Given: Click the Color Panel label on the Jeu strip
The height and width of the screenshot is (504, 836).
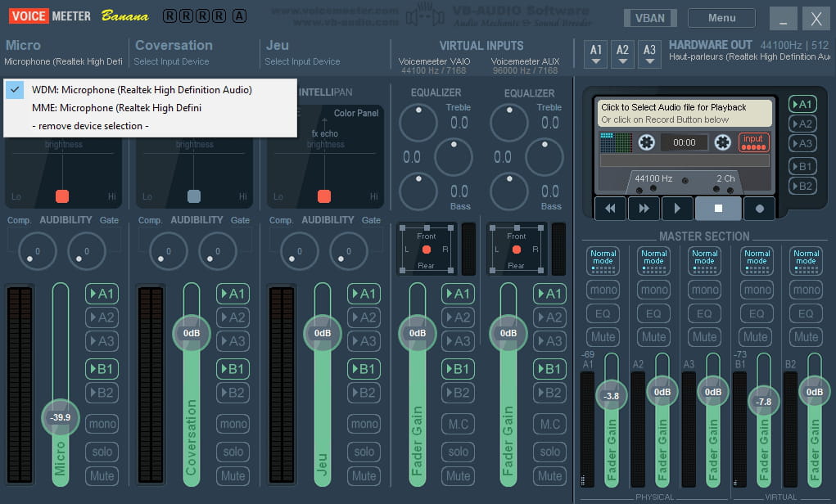Looking at the screenshot, I should (x=356, y=113).
